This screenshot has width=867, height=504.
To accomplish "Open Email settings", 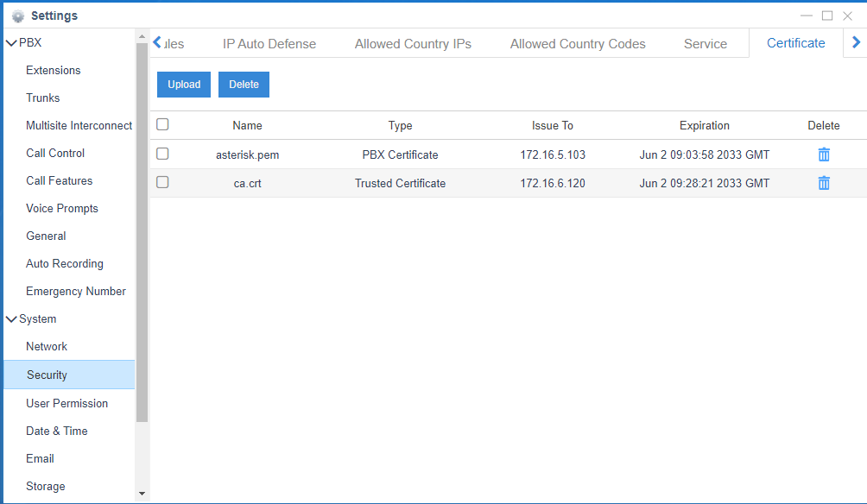I will tap(40, 458).
